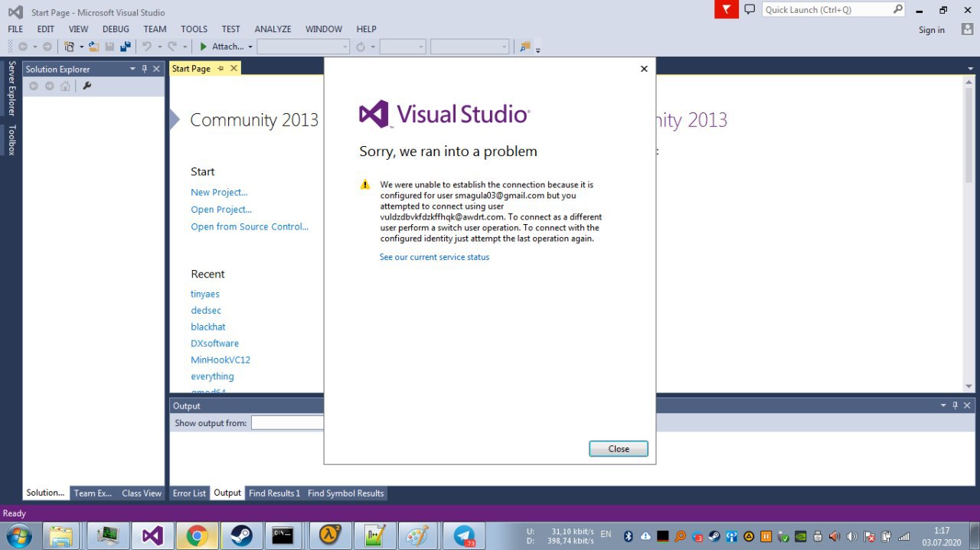Click the Find in Files toolbar icon
Screen dimensions: 980x550
point(524,47)
